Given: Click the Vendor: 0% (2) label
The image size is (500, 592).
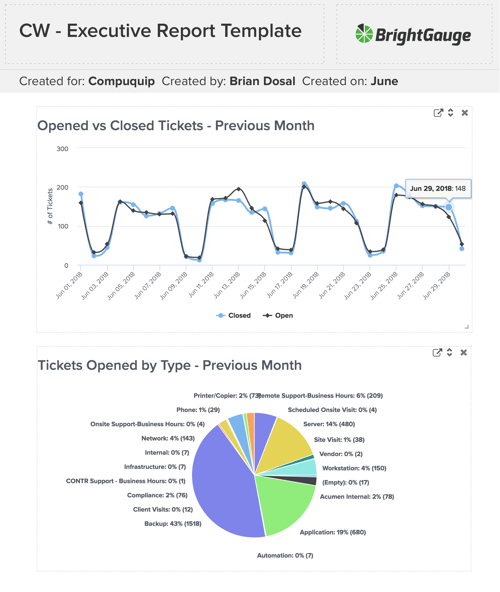Looking at the screenshot, I should pos(341,454).
